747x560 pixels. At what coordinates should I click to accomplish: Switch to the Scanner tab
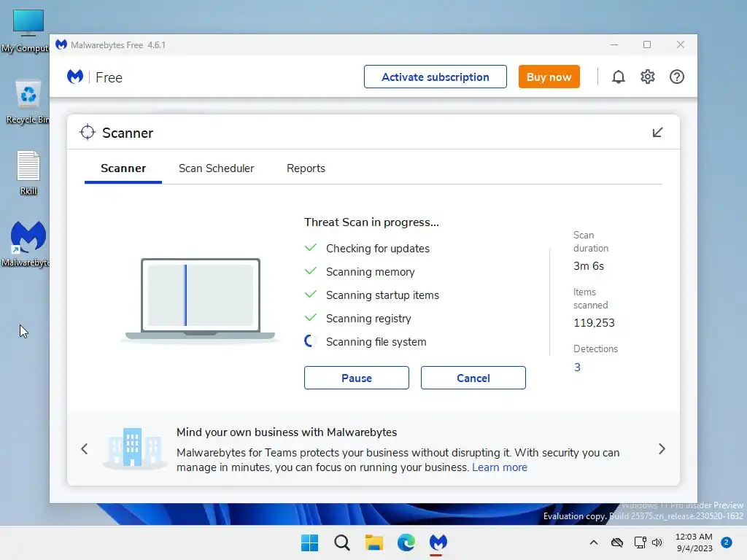[123, 168]
